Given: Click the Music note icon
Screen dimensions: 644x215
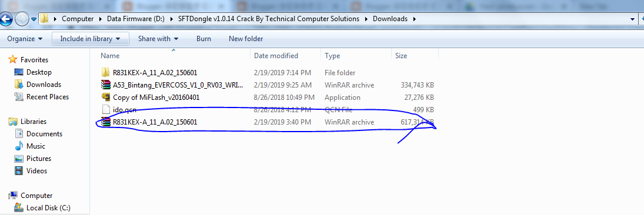Looking at the screenshot, I should pos(19,146).
